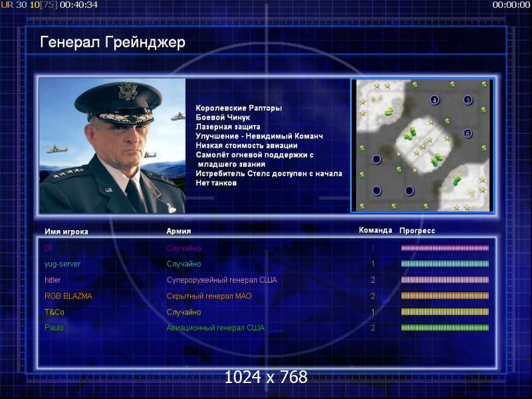Click "Низкая стоимость авиации" text

(x=247, y=145)
